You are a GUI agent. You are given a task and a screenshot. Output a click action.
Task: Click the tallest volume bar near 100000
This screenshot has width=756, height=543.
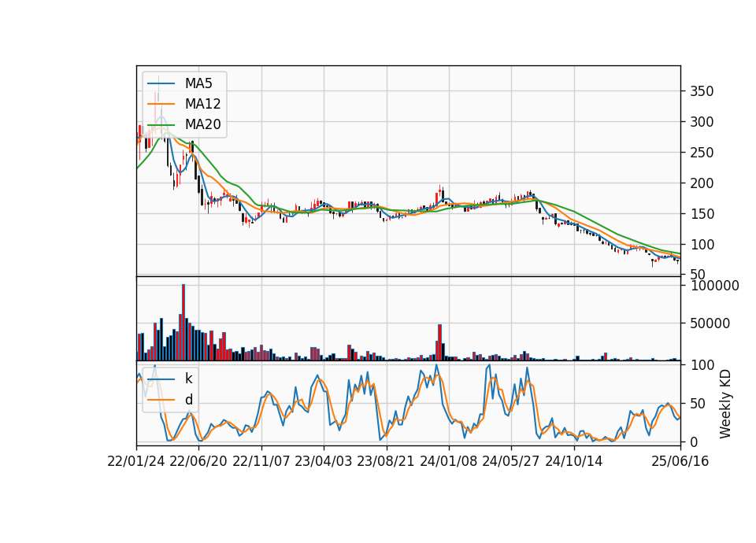(183, 323)
